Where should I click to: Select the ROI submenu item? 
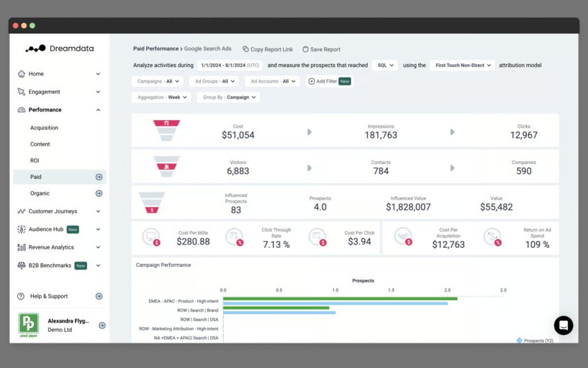click(x=34, y=160)
